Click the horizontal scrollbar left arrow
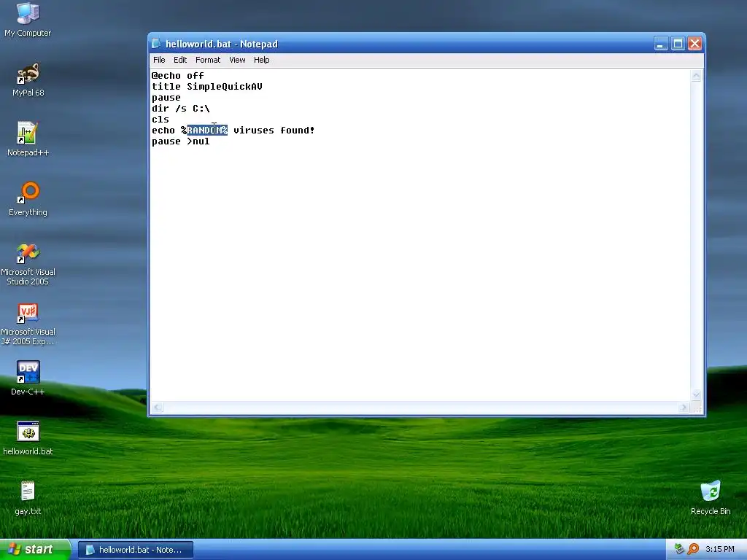The height and width of the screenshot is (560, 747). (x=158, y=408)
